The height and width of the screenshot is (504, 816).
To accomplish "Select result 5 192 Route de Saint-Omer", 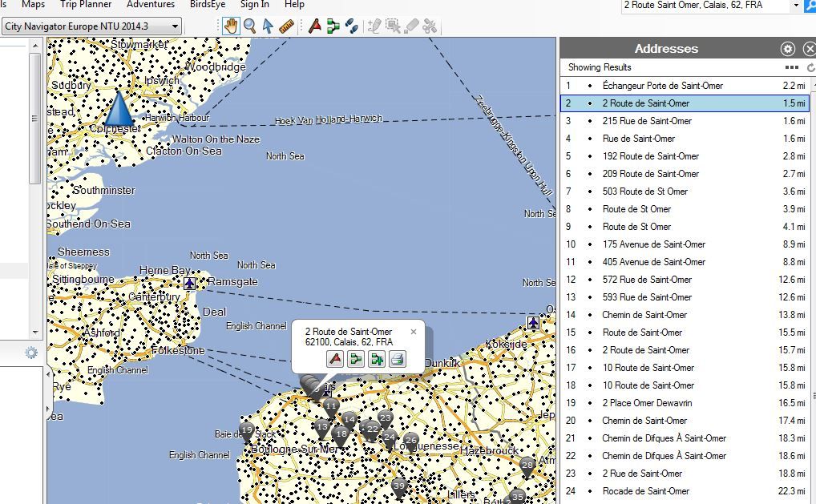I will coord(686,156).
